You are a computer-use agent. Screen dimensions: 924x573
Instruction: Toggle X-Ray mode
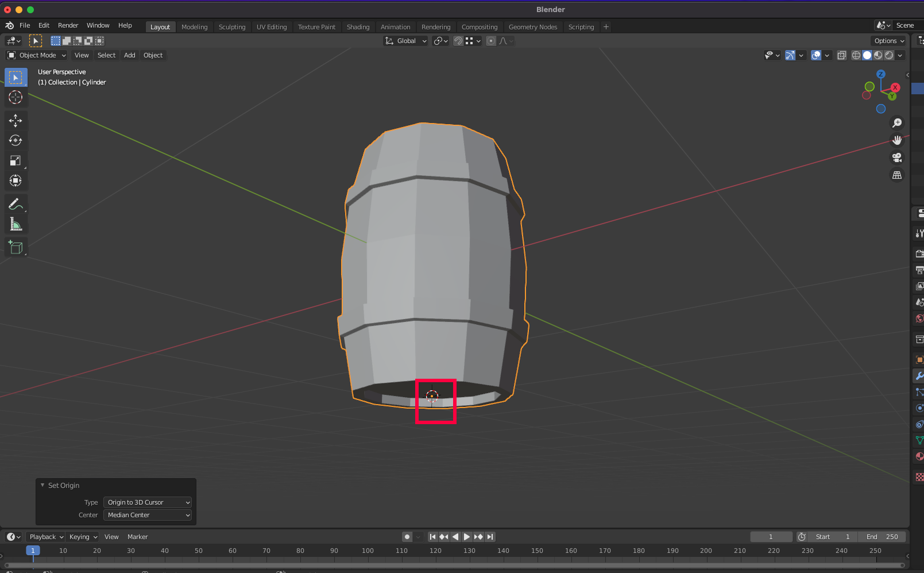coord(841,55)
